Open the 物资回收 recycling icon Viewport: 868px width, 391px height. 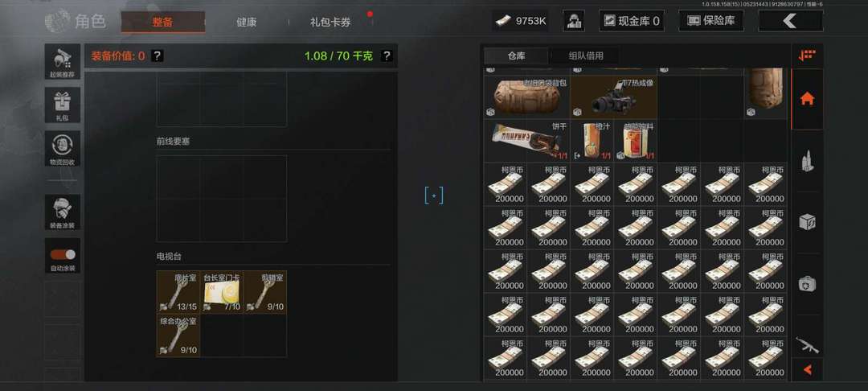tap(63, 148)
